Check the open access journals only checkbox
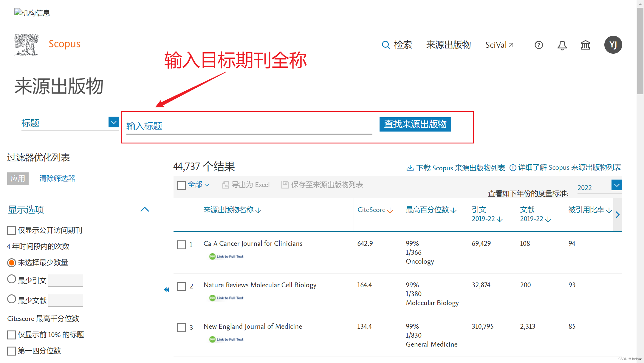The height and width of the screenshot is (363, 644). 12,230
